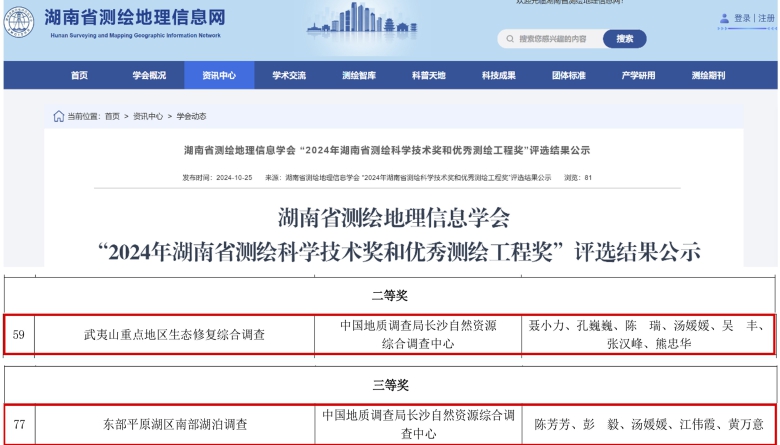Open the 测绘期刊 navigation tab
780x445 pixels.
(708, 75)
